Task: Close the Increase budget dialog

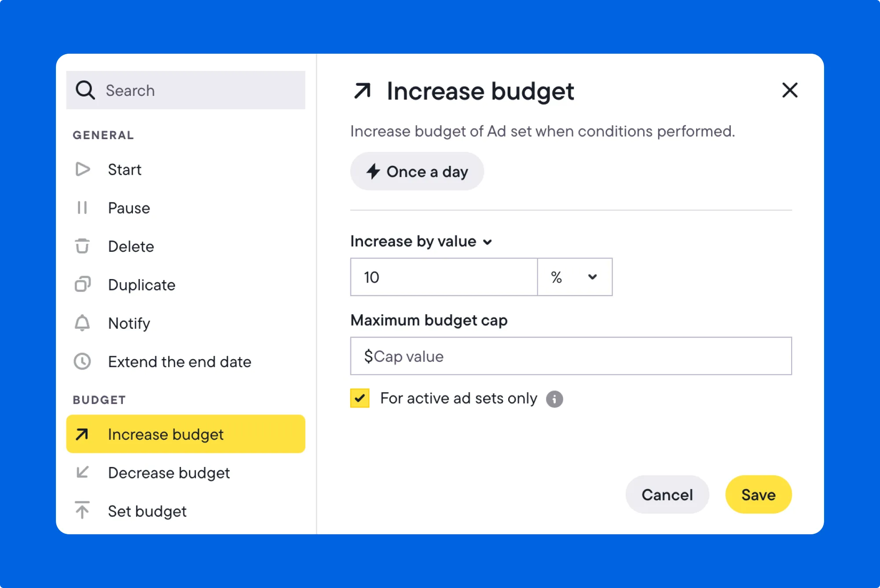Action: 790,90
